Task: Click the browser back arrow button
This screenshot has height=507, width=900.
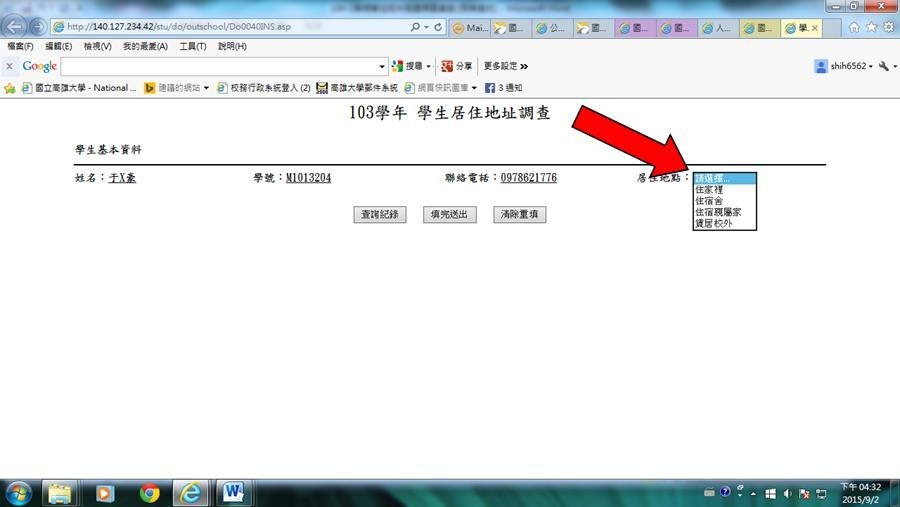Action: (15, 26)
